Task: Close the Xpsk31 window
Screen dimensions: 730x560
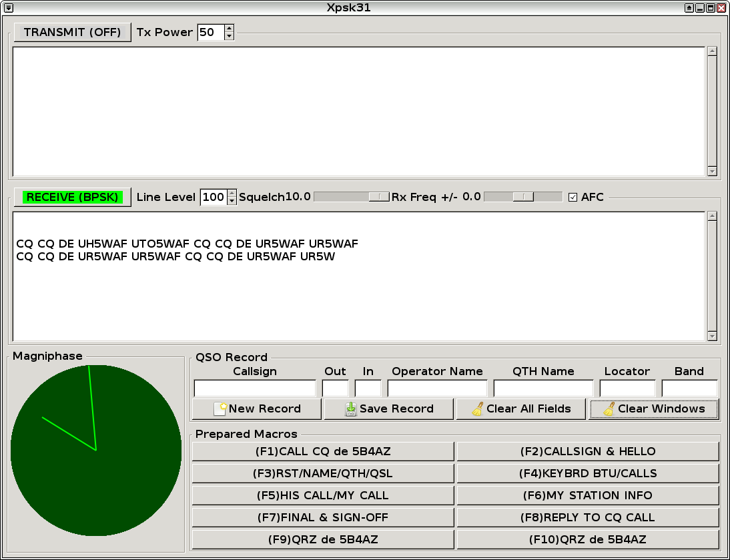Action: click(x=721, y=8)
